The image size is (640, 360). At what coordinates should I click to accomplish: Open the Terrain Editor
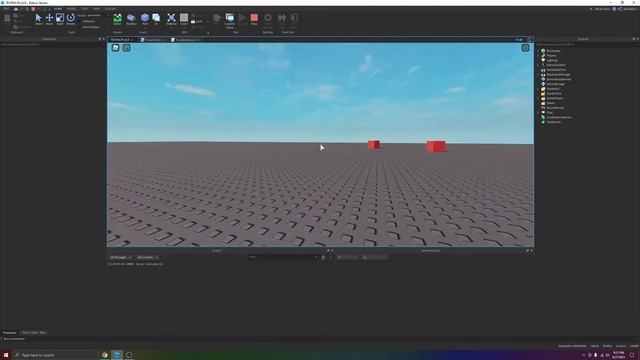tap(117, 19)
